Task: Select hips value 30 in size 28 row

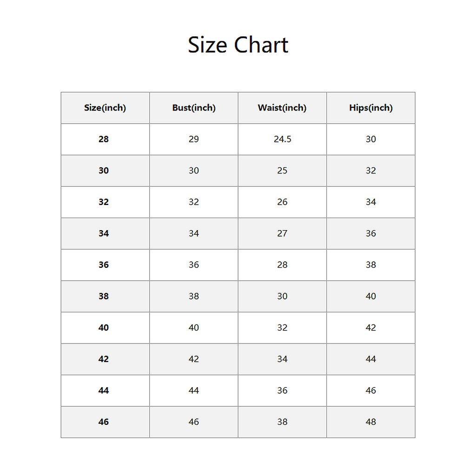Action: (x=371, y=139)
